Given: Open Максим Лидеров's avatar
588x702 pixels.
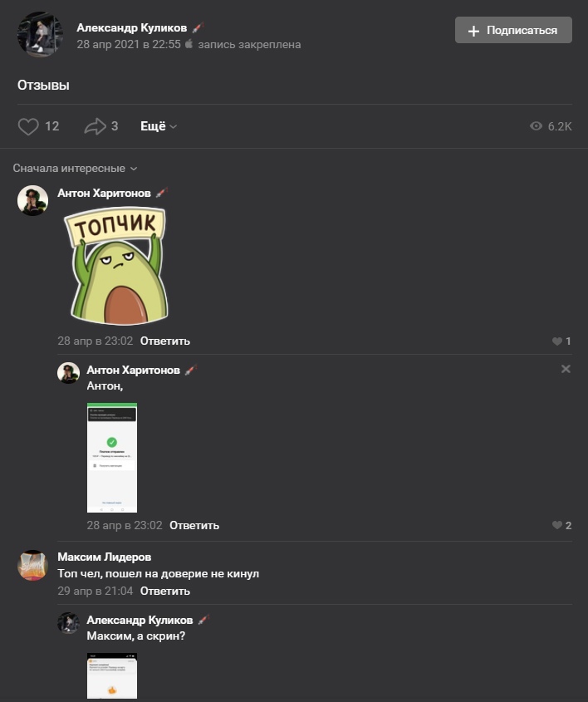Looking at the screenshot, I should 32,566.
